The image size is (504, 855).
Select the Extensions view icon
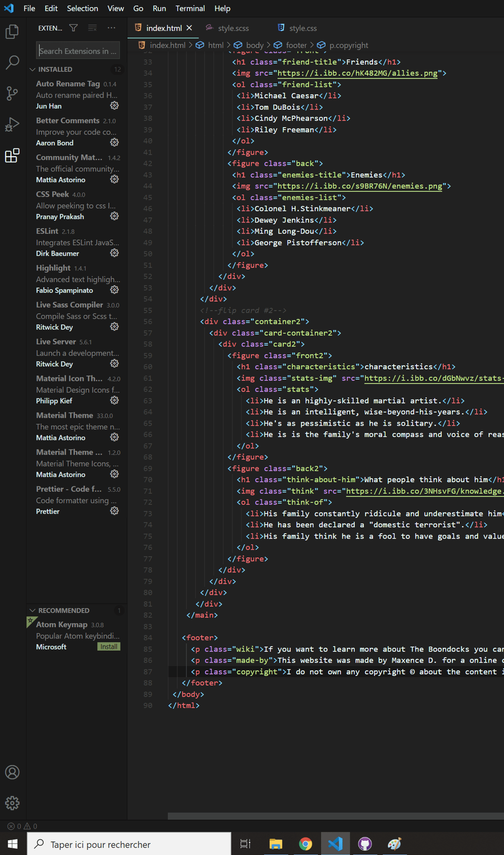12,155
